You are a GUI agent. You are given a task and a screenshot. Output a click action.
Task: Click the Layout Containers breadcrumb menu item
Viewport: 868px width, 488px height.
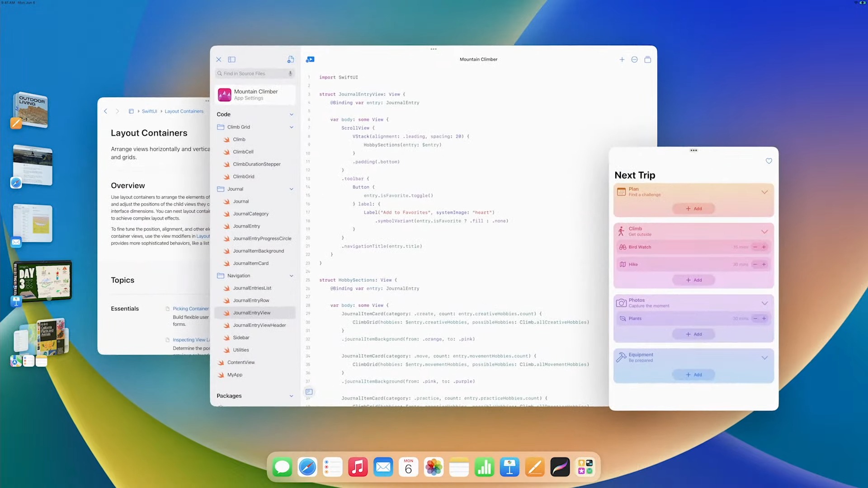(184, 111)
